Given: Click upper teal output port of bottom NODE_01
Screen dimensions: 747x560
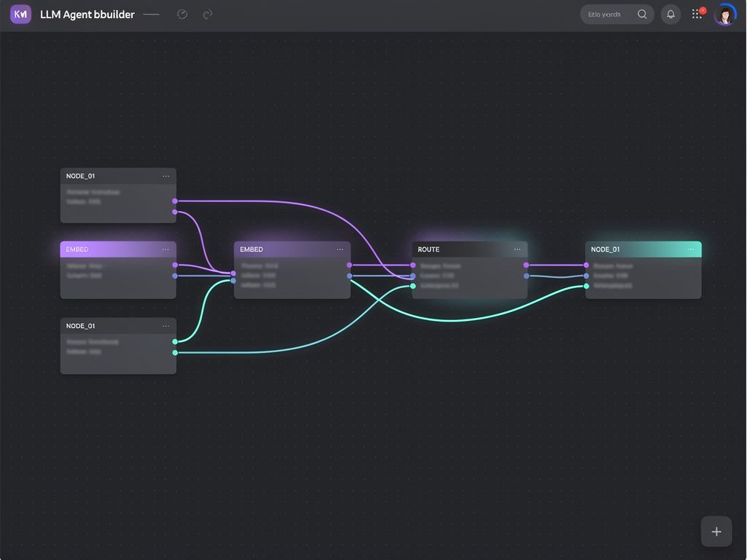Looking at the screenshot, I should [x=175, y=342].
